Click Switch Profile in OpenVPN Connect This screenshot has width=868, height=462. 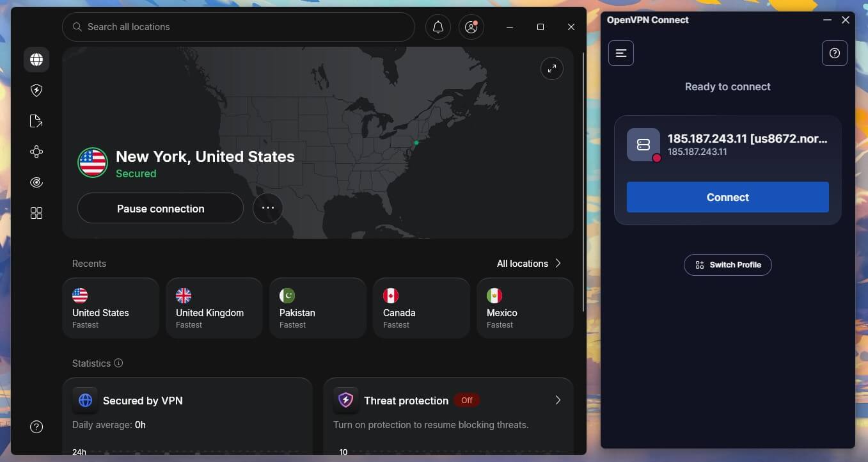pos(728,264)
